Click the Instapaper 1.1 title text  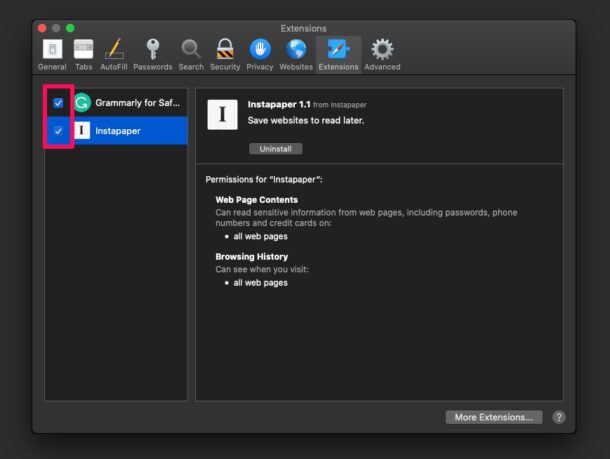pos(279,104)
